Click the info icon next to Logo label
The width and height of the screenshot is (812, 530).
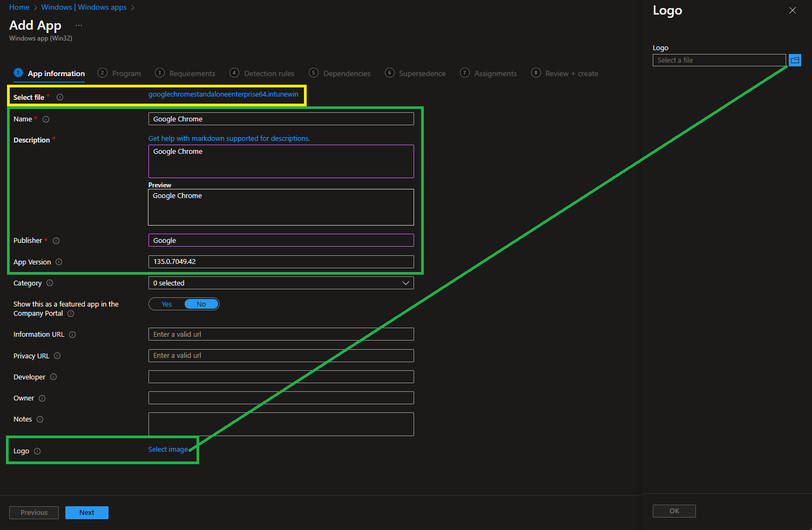pos(37,451)
